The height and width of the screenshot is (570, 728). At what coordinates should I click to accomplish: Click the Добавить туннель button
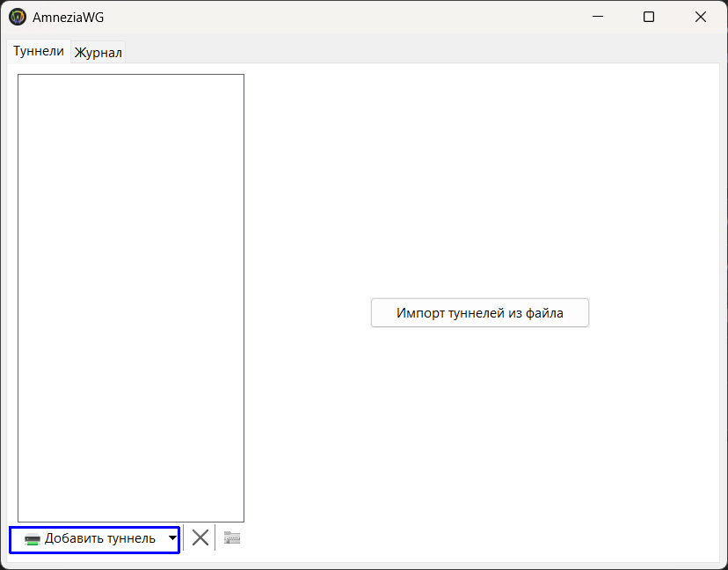pos(91,539)
